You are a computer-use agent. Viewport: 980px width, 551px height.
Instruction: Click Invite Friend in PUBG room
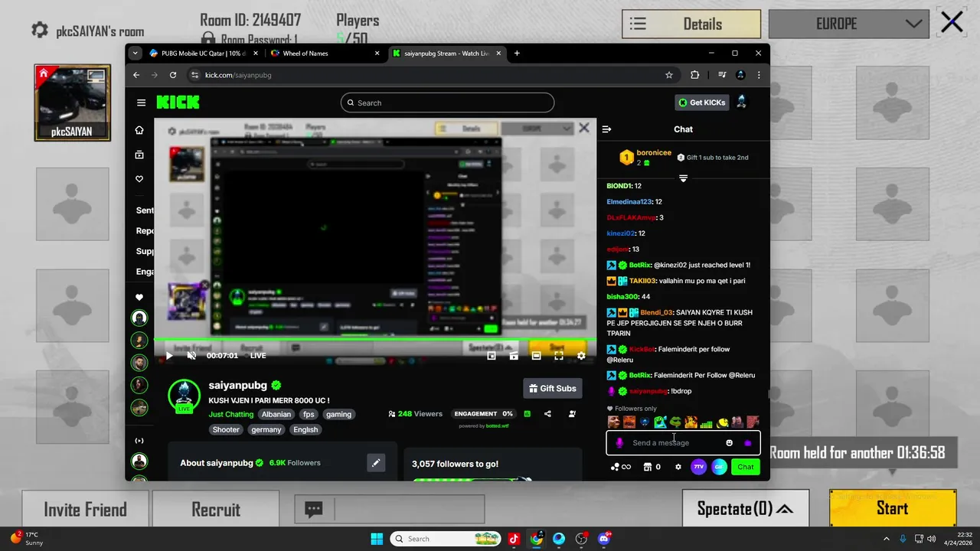point(85,510)
